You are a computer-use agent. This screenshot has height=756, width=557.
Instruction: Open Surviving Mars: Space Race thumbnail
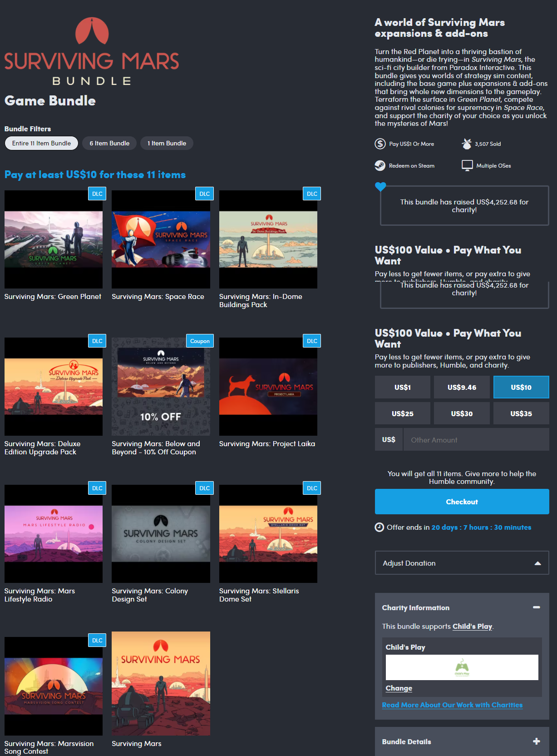point(161,239)
